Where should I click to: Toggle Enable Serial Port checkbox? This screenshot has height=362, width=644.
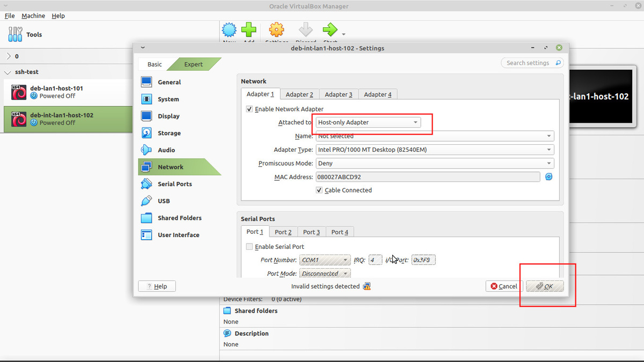pyautogui.click(x=249, y=247)
